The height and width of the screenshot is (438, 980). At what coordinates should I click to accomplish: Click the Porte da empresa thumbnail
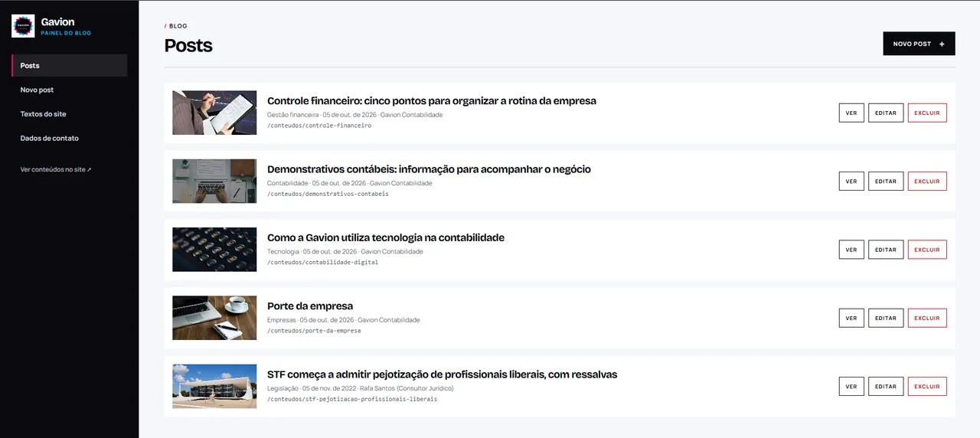click(214, 318)
